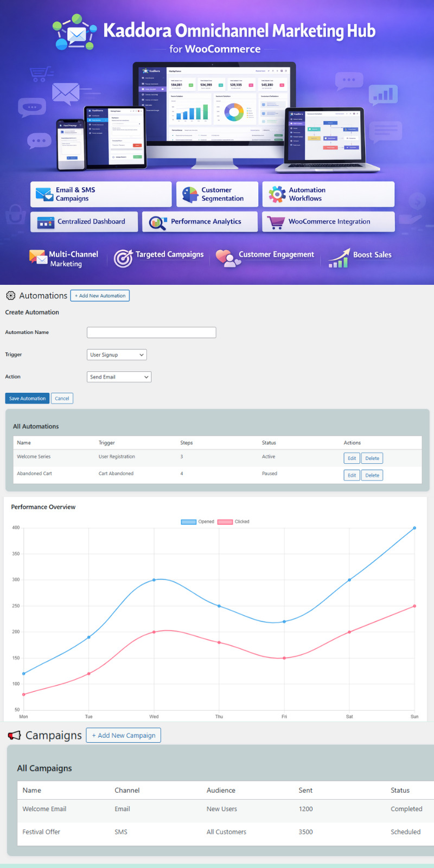Viewport: 434px width, 868px height.
Task: Click the laptop workflow mockup
Action: (x=326, y=141)
